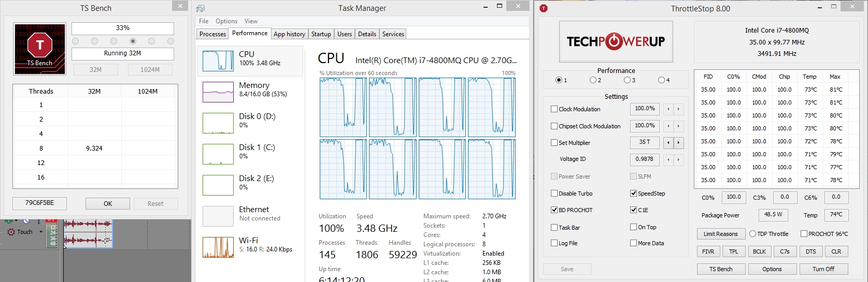Click the Limit Reasons button
Viewport: 868px width, 282px height.
(x=721, y=234)
